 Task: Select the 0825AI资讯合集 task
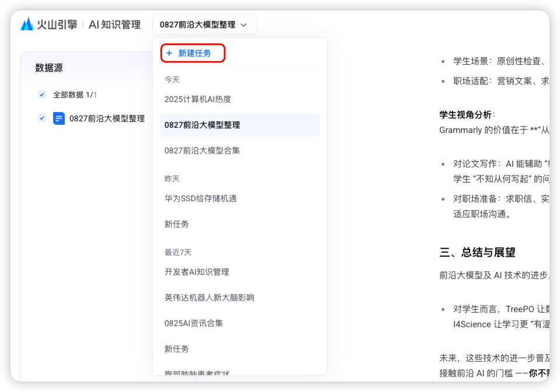click(240, 323)
